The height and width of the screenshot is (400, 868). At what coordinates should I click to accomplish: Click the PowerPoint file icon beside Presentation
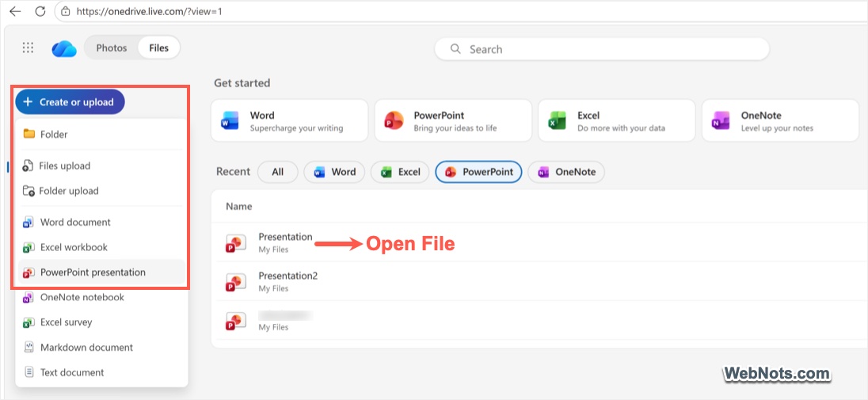[236, 242]
